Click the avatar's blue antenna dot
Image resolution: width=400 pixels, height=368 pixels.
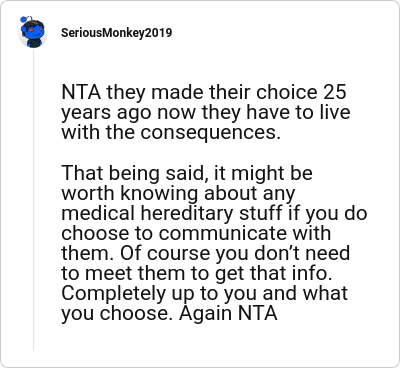23,19
